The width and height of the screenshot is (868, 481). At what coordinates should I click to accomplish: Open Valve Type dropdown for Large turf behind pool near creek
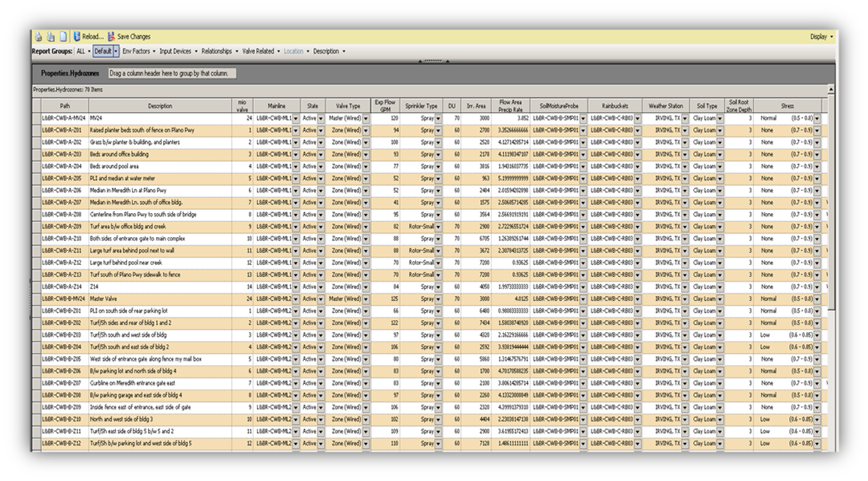366,263
